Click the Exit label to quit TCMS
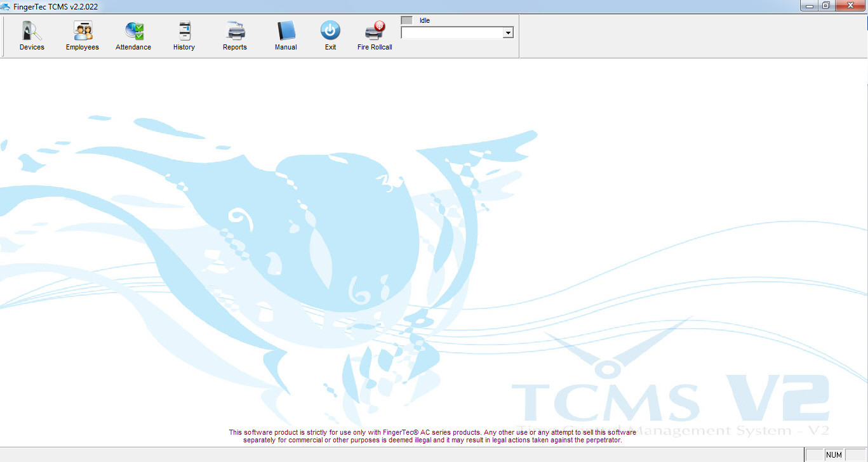The image size is (868, 462). tap(330, 46)
